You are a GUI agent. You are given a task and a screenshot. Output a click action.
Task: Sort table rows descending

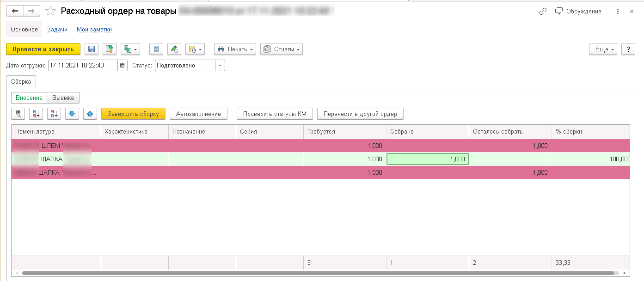pyautogui.click(x=54, y=114)
